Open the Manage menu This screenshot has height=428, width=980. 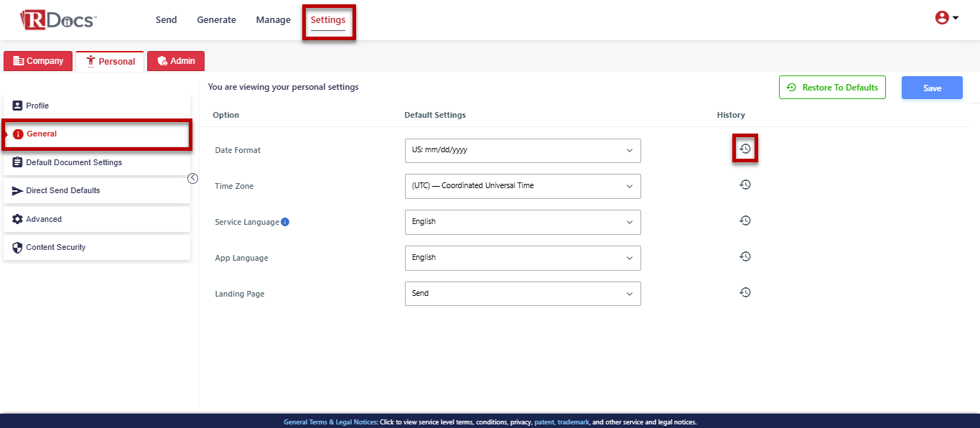(273, 20)
